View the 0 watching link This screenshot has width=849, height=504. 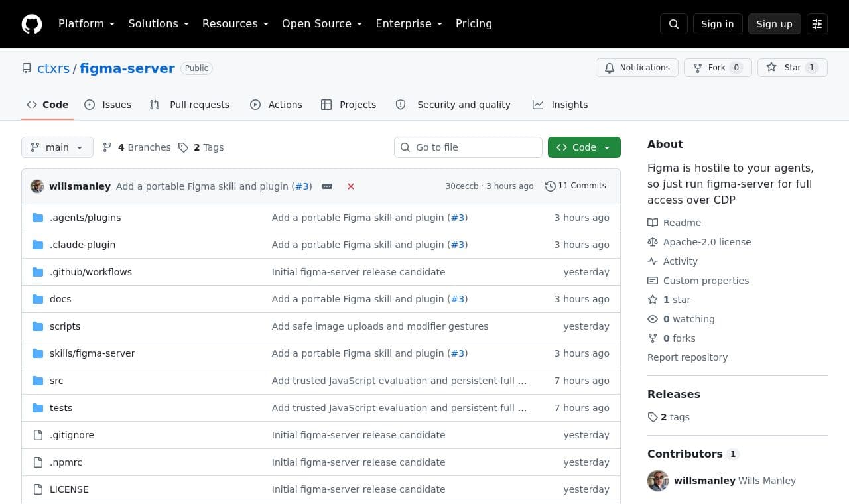coord(681,319)
